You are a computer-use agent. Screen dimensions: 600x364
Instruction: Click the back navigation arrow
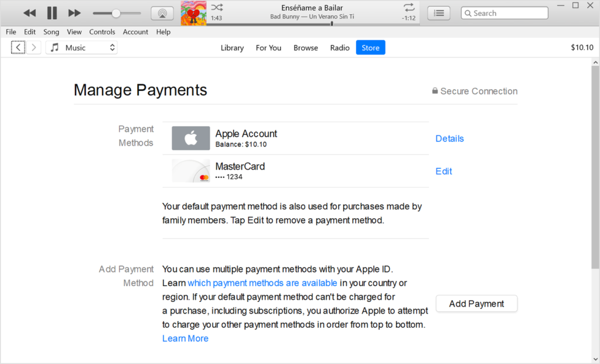point(18,47)
